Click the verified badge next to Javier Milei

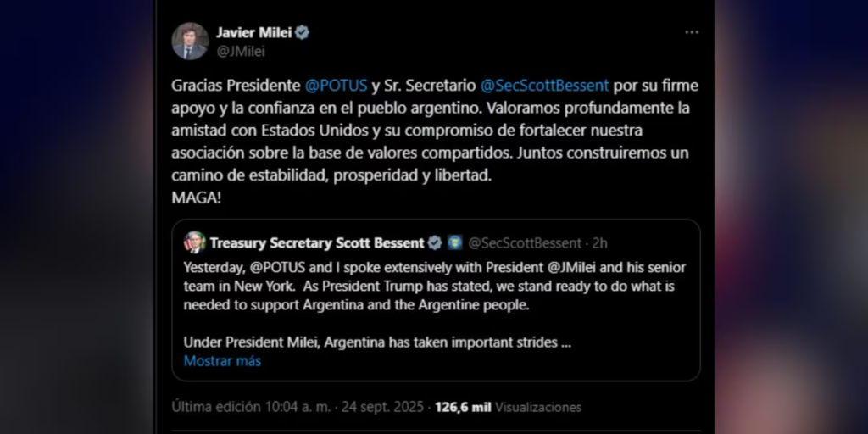303,32
